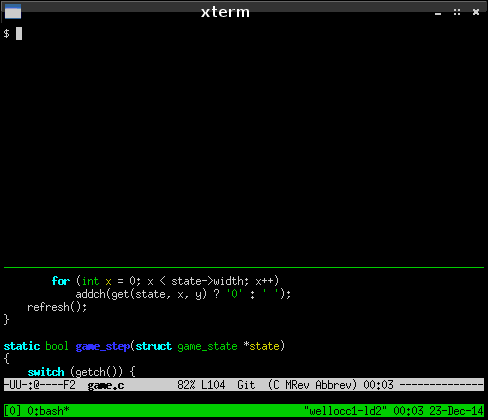Maximize the xterm window
The height and width of the screenshot is (420, 488).
(x=457, y=12)
